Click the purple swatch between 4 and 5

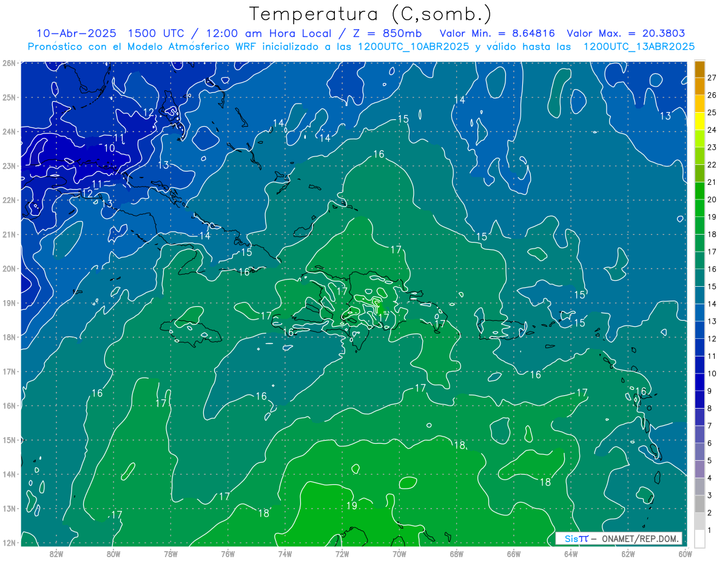(699, 469)
